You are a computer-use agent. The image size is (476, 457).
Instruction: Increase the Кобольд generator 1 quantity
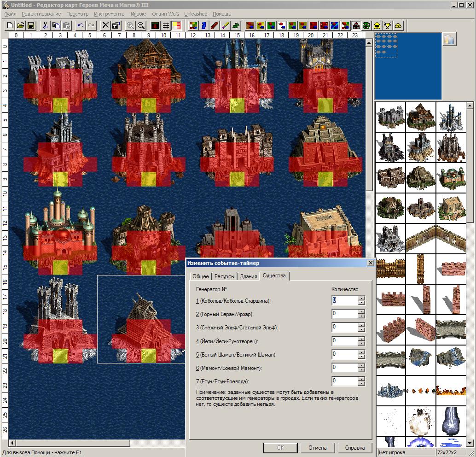[361, 298]
